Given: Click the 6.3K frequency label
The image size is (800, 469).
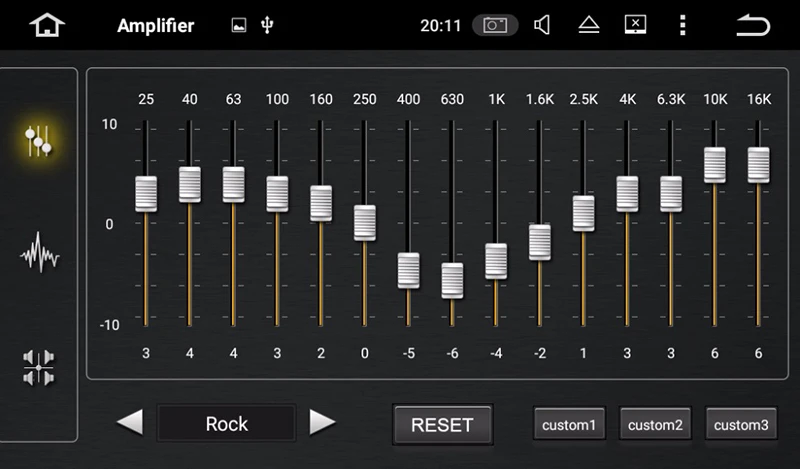Looking at the screenshot, I should [x=671, y=99].
